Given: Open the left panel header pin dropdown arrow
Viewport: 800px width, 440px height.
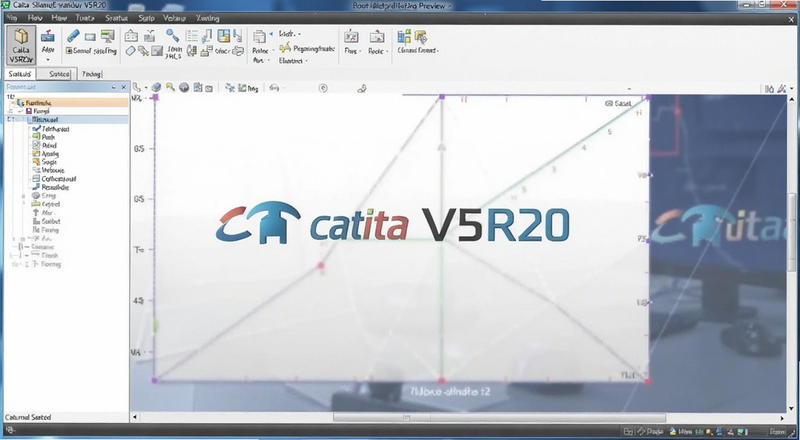Looking at the screenshot, I should tap(113, 87).
